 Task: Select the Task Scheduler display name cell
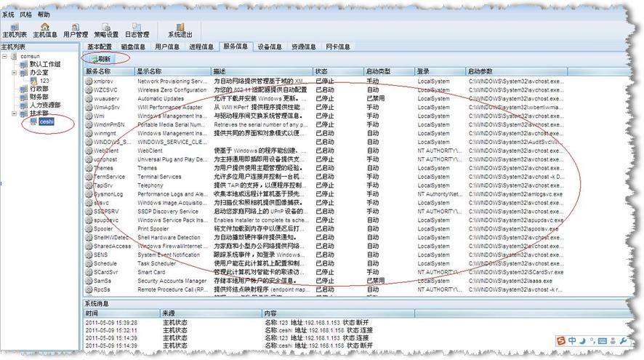pos(156,263)
